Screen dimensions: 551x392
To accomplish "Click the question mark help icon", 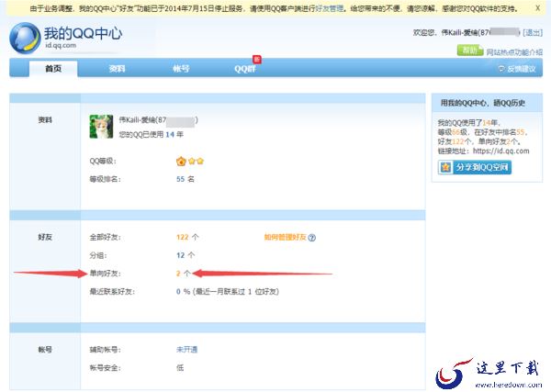I will (x=311, y=238).
